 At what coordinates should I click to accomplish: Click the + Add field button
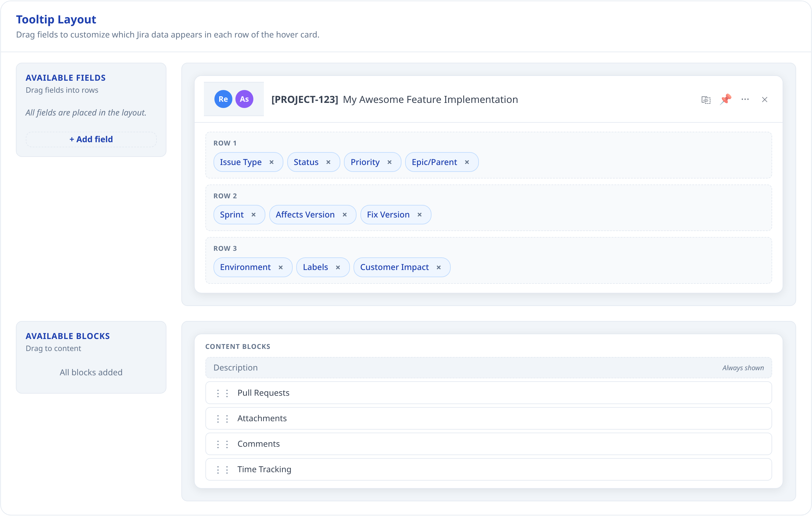(91, 139)
